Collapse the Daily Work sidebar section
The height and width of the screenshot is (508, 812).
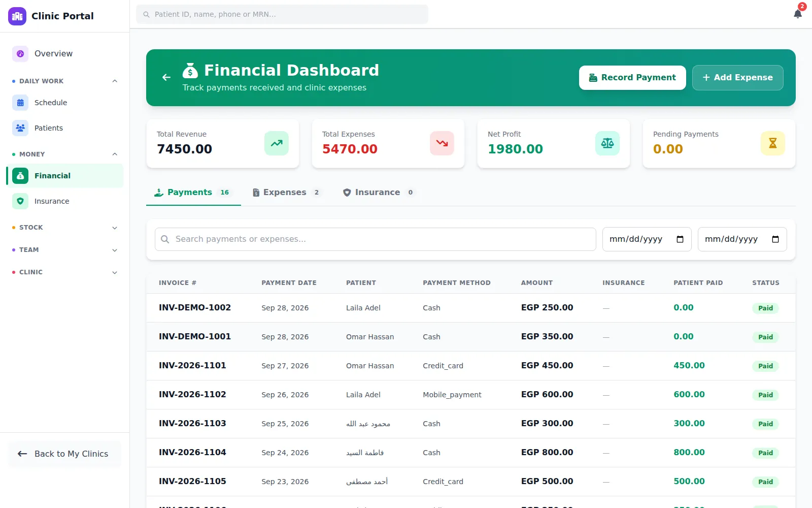[x=65, y=81]
